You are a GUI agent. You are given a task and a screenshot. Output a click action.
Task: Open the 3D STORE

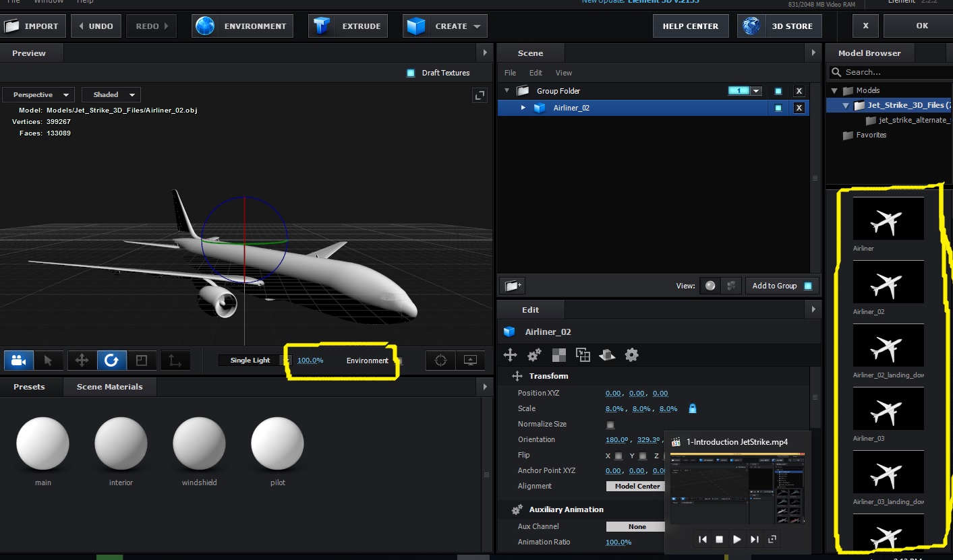coord(780,26)
